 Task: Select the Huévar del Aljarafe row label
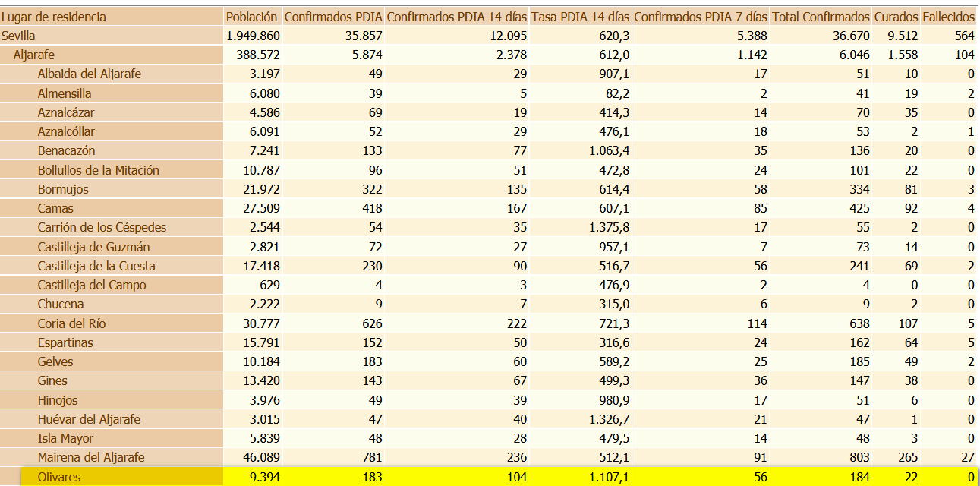point(89,419)
